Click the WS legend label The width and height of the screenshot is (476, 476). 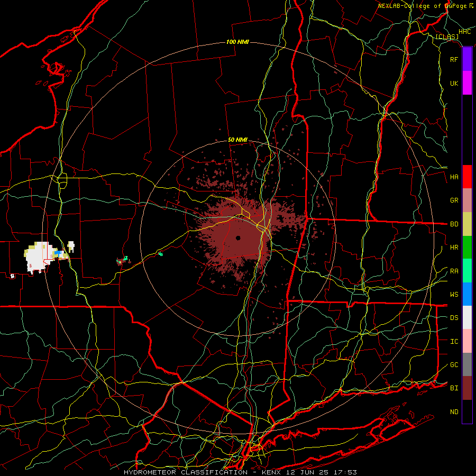(x=454, y=295)
